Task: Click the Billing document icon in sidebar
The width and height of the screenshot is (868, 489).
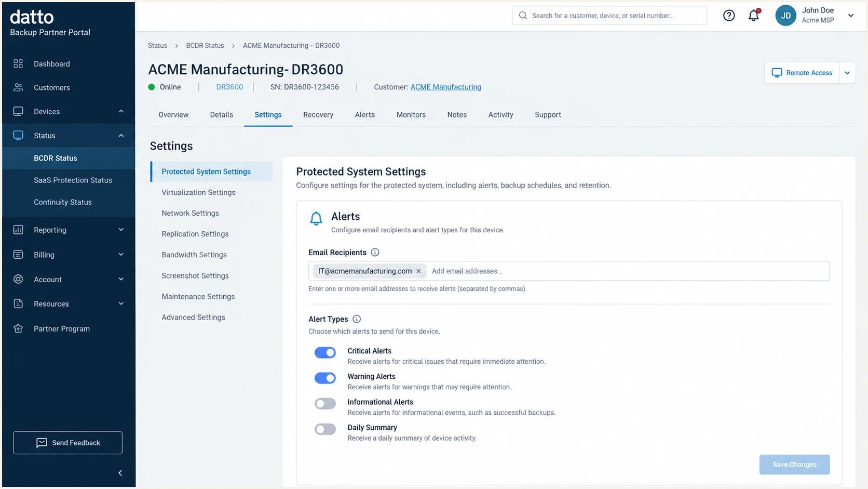Action: click(18, 255)
